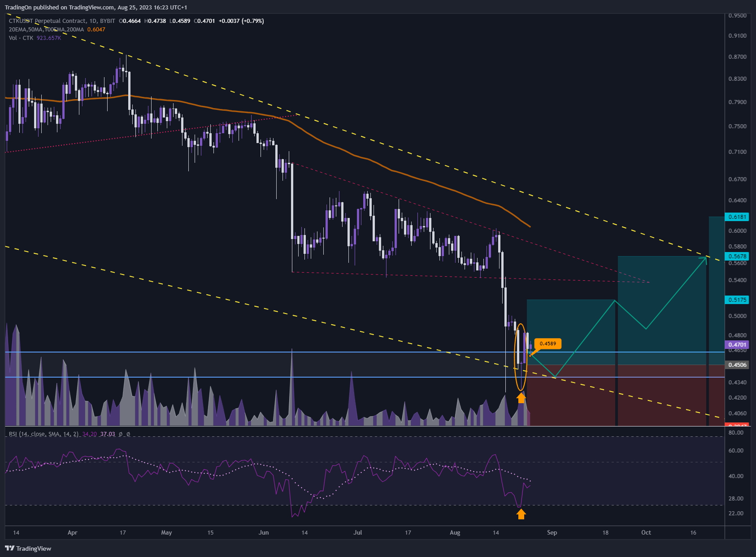
Task: Click the 60.00 RSI axis tick
Action: (x=736, y=451)
